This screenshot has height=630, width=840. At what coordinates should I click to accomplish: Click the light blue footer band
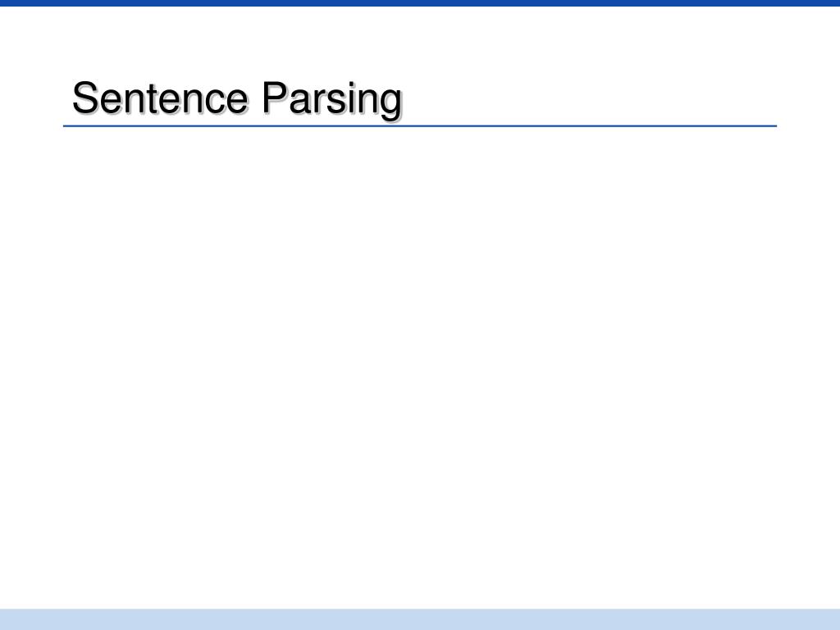[420, 619]
